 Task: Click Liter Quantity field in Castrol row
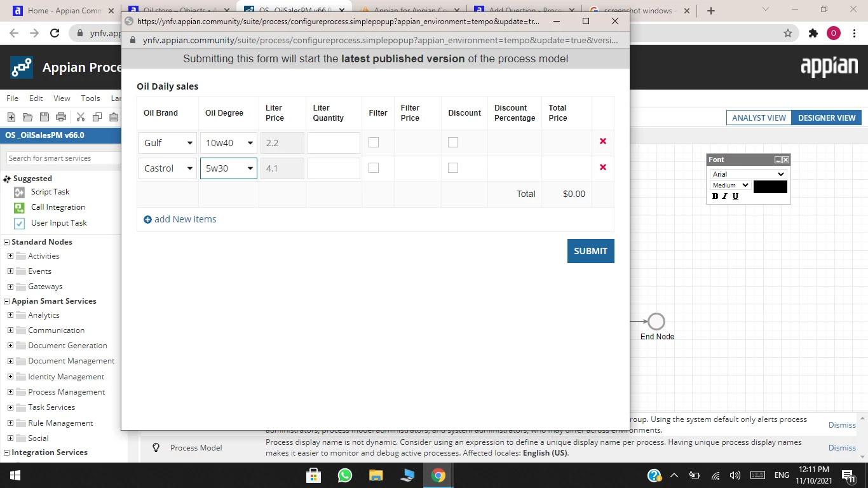334,168
